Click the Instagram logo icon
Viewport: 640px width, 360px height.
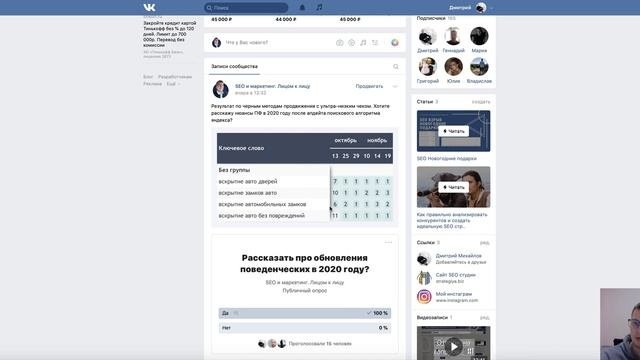(424, 297)
